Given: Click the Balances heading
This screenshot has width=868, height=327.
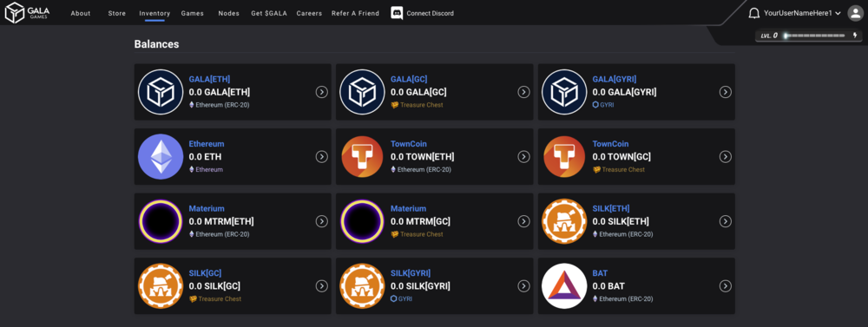Looking at the screenshot, I should (156, 44).
